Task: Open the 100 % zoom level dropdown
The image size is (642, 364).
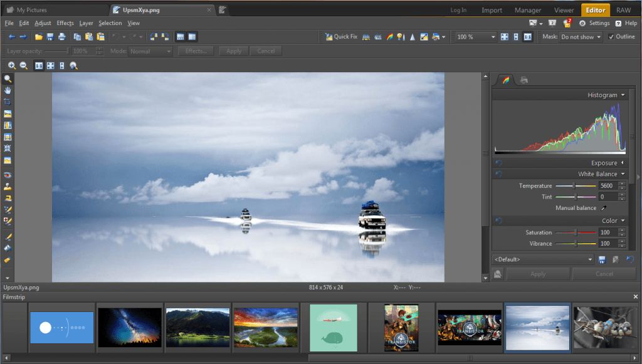Action: click(x=476, y=37)
